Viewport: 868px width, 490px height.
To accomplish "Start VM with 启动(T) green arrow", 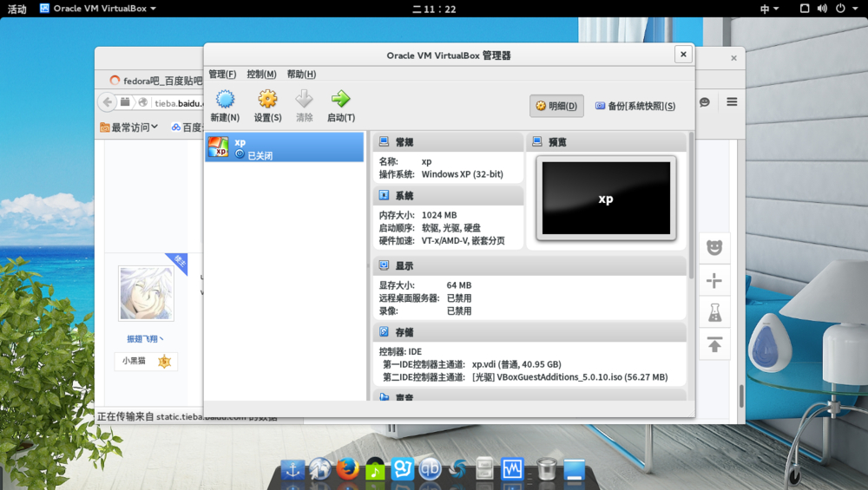I will [x=340, y=105].
